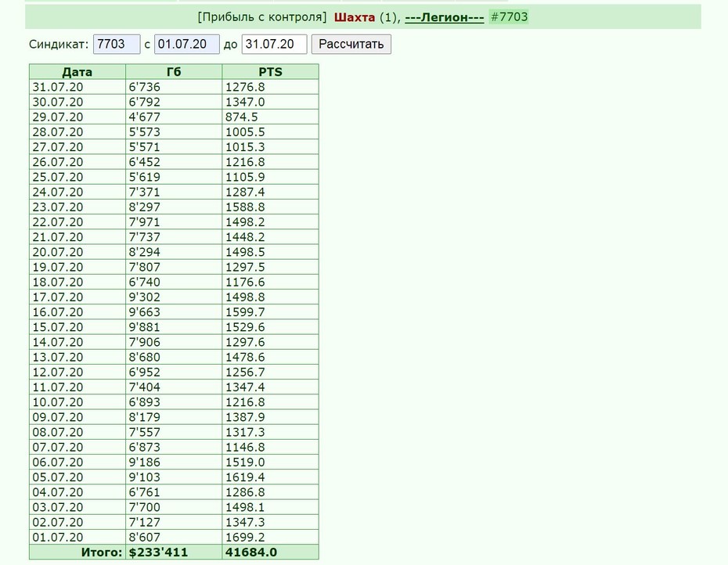Select the Гб value 7'700
Viewport: 728px width, 565px height.
[x=144, y=507]
